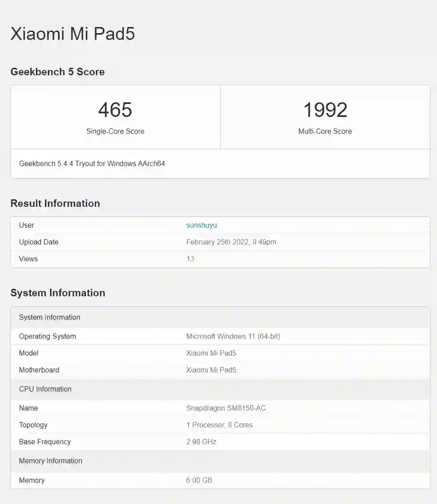Screen dimensions: 437x504
Task: Click the Result Information heading
Action: (55, 203)
